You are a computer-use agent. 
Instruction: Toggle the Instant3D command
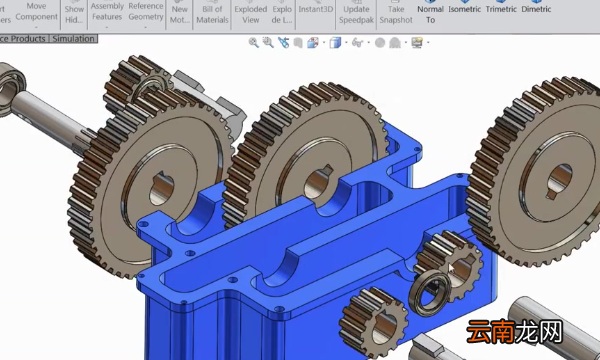pyautogui.click(x=316, y=9)
